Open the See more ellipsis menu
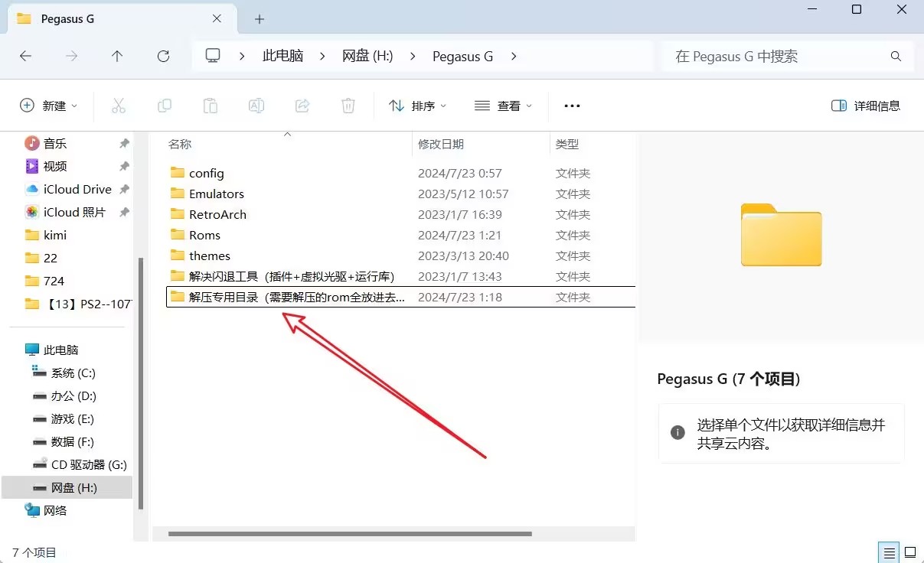This screenshot has height=563, width=924. [x=571, y=106]
